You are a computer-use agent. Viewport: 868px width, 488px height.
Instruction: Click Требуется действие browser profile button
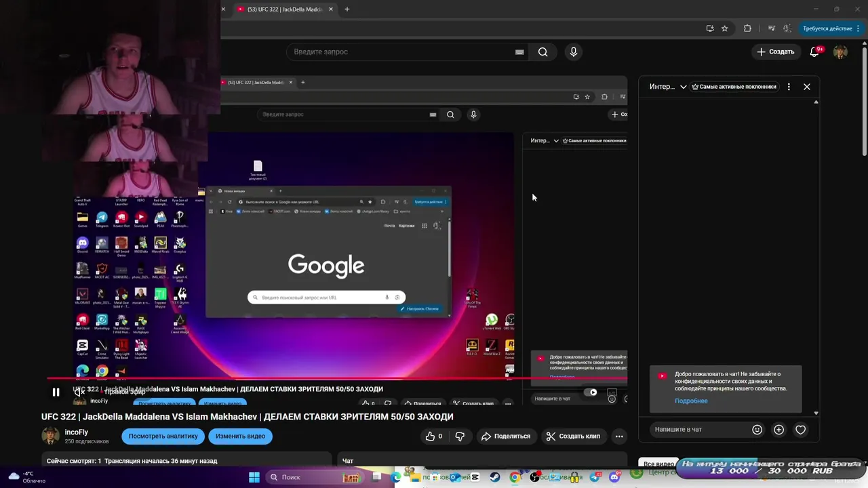[831, 28]
